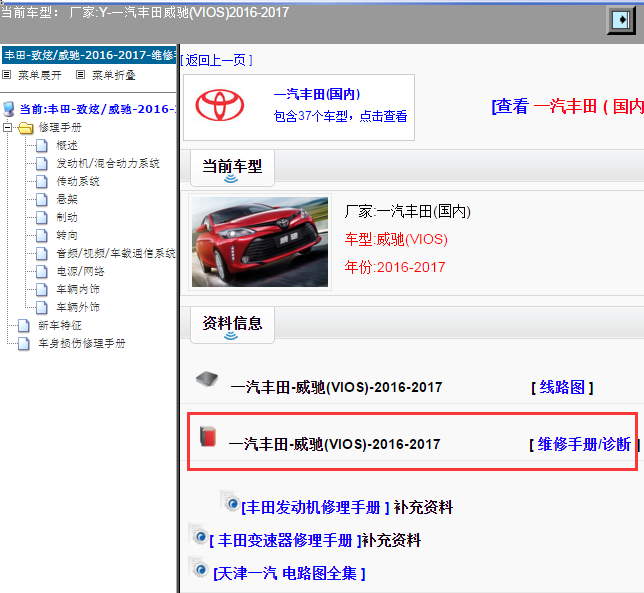The height and width of the screenshot is (593, 644).
Task: Click the 当前车型 section tab
Action: pyautogui.click(x=232, y=168)
